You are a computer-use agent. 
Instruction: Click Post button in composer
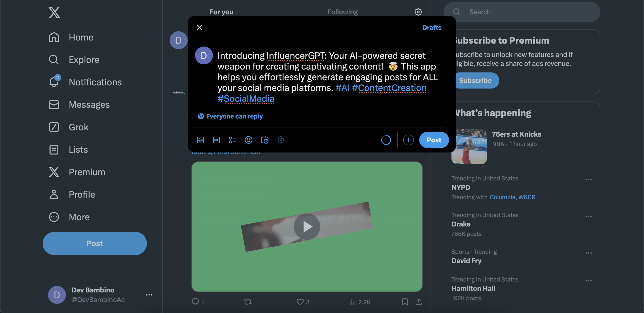pyautogui.click(x=434, y=140)
